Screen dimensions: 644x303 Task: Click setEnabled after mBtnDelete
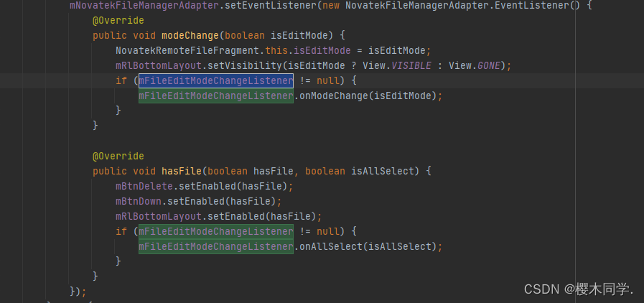coord(207,187)
